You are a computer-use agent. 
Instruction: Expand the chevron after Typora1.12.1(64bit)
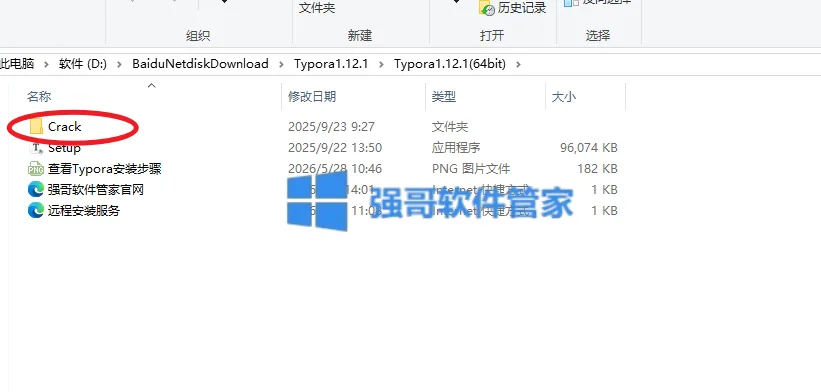tap(518, 64)
